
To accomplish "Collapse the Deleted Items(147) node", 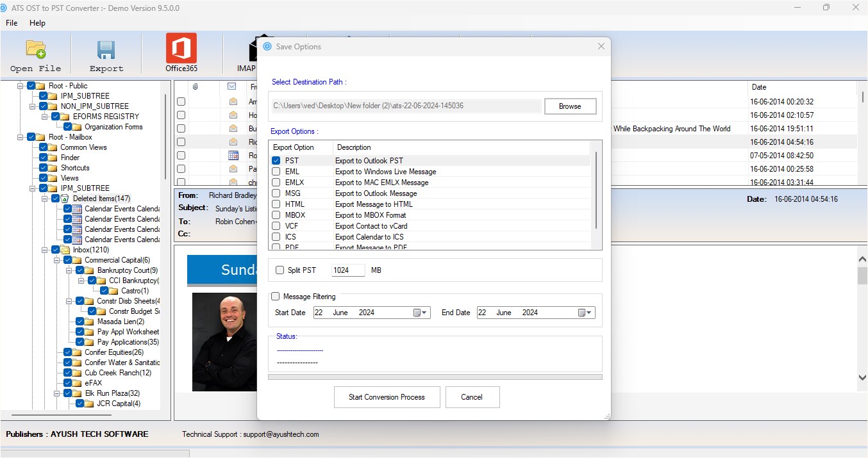I will [x=46, y=199].
